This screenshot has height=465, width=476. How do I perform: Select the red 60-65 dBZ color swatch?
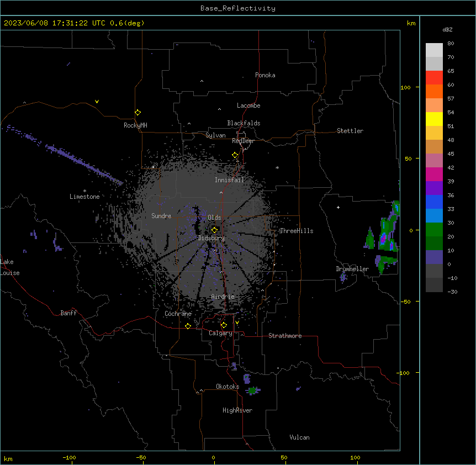pos(434,78)
